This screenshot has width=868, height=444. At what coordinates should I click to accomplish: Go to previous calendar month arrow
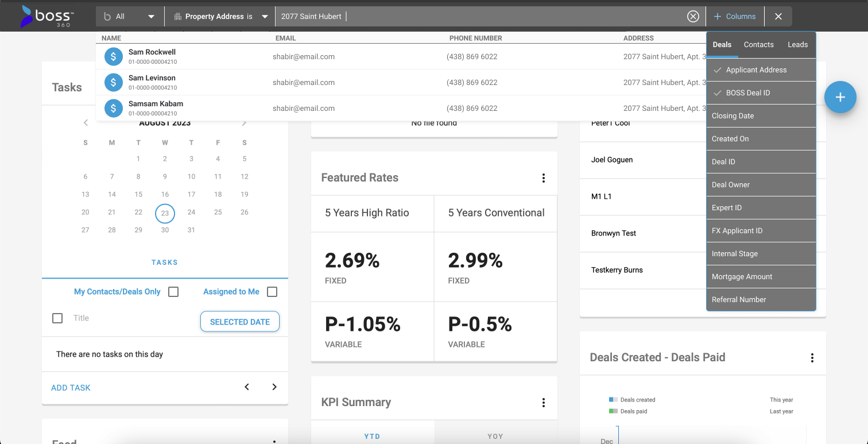[x=86, y=122]
